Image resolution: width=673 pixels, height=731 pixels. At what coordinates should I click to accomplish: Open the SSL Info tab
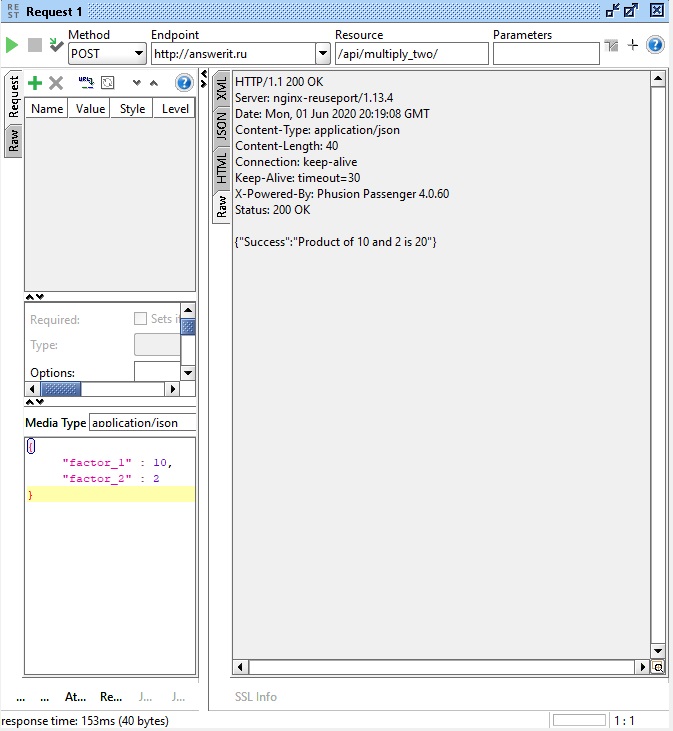pyautogui.click(x=256, y=697)
